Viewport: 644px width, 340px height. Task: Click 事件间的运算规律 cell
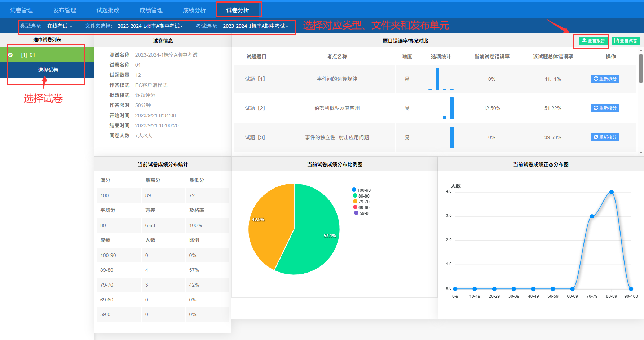337,79
